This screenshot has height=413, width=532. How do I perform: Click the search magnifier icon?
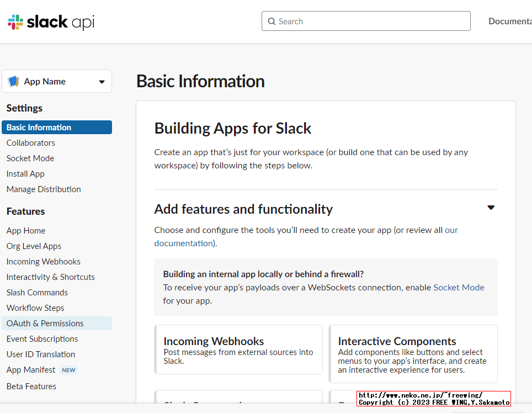tap(272, 21)
